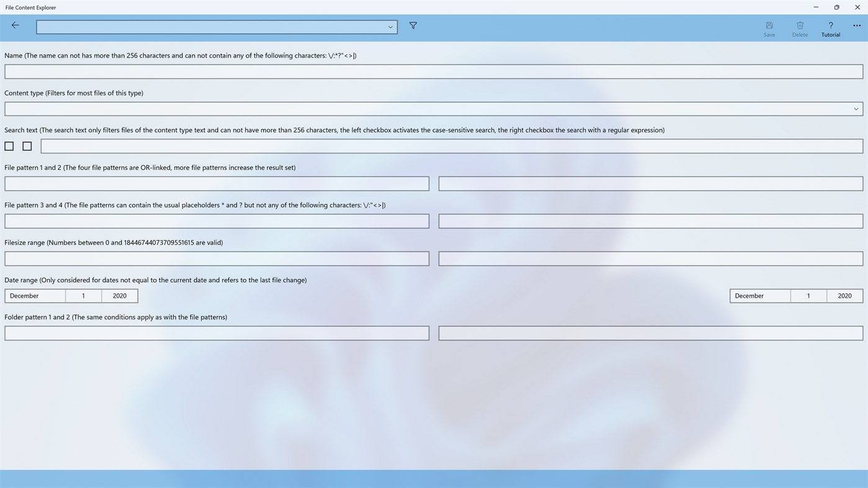
Task: Open the start date month selector showing December
Action: (35, 296)
